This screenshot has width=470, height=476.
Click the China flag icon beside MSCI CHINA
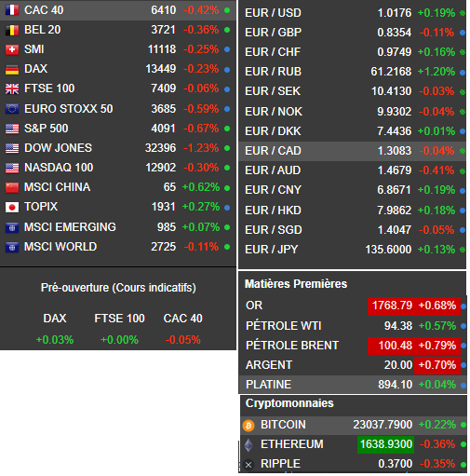click(x=12, y=187)
